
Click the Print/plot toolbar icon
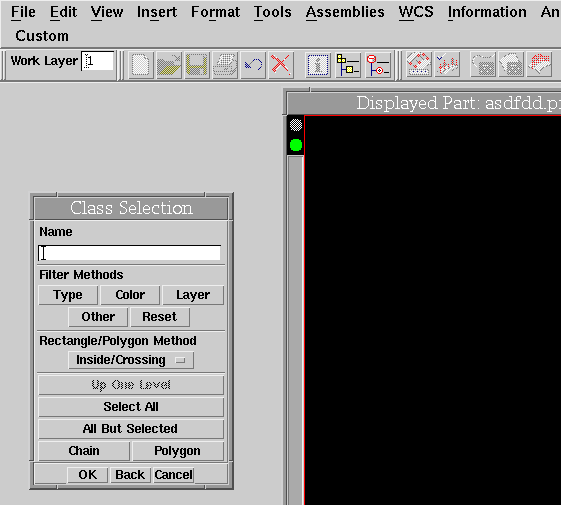point(225,65)
